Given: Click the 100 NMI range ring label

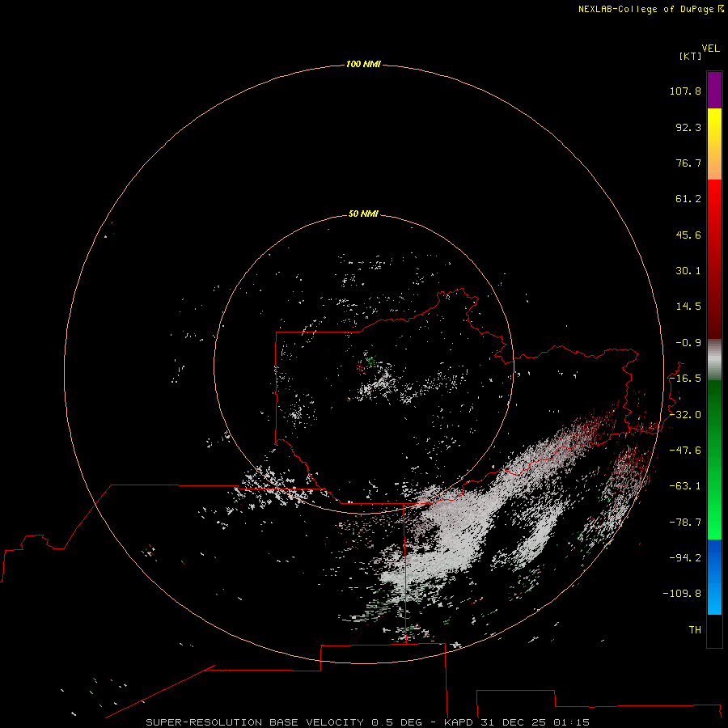Looking at the screenshot, I should 363,64.
